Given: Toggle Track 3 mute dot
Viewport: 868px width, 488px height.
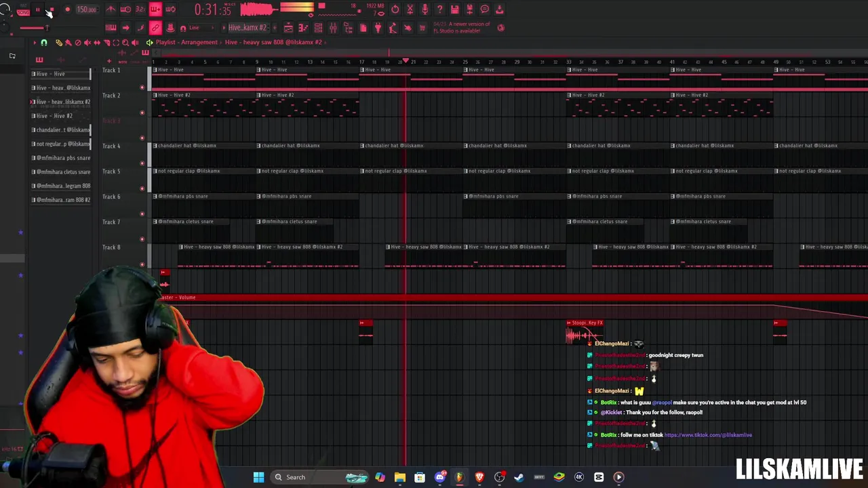Looking at the screenshot, I should coord(142,138).
